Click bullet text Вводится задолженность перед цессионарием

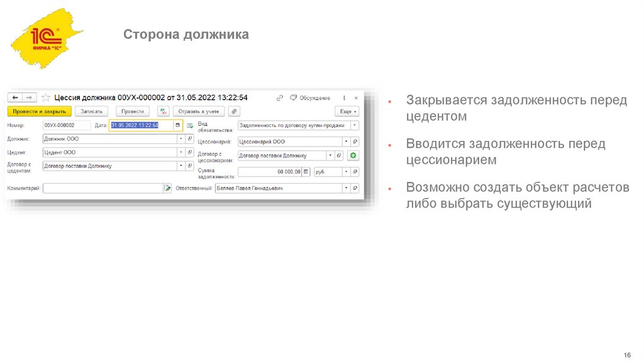pyautogui.click(x=506, y=152)
